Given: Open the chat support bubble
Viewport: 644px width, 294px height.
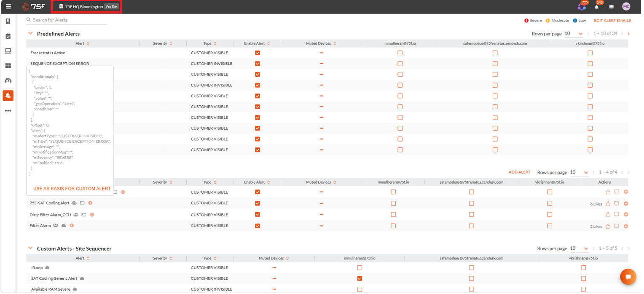Looking at the screenshot, I should coord(628,277).
